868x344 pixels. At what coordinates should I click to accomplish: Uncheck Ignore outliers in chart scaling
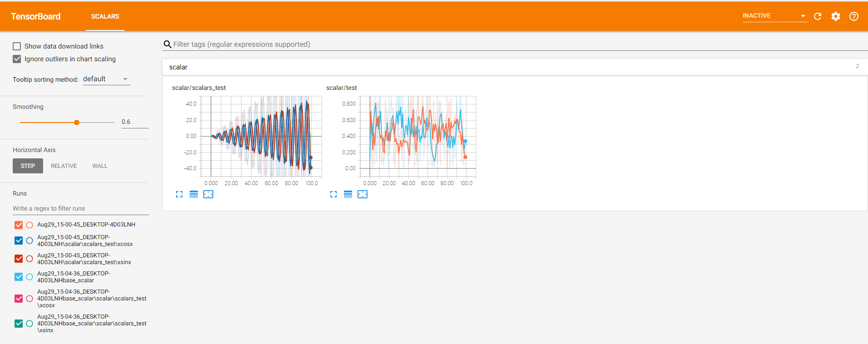(x=17, y=59)
